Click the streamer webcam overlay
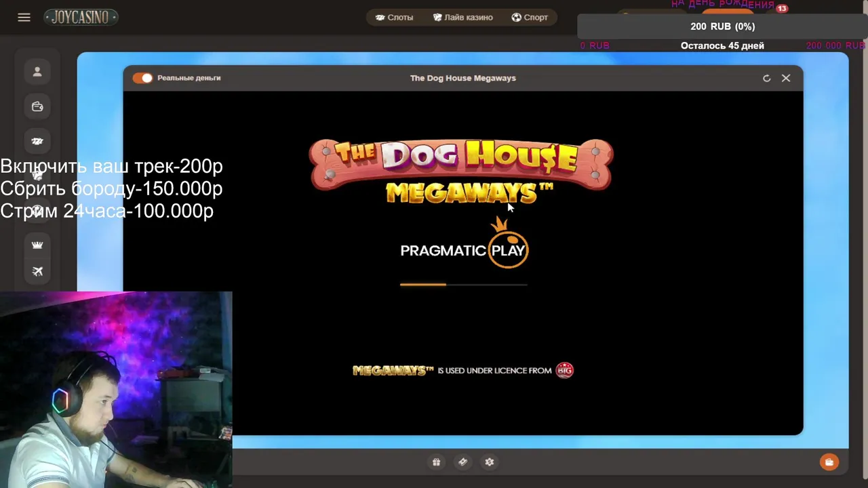The width and height of the screenshot is (868, 488). (116, 390)
